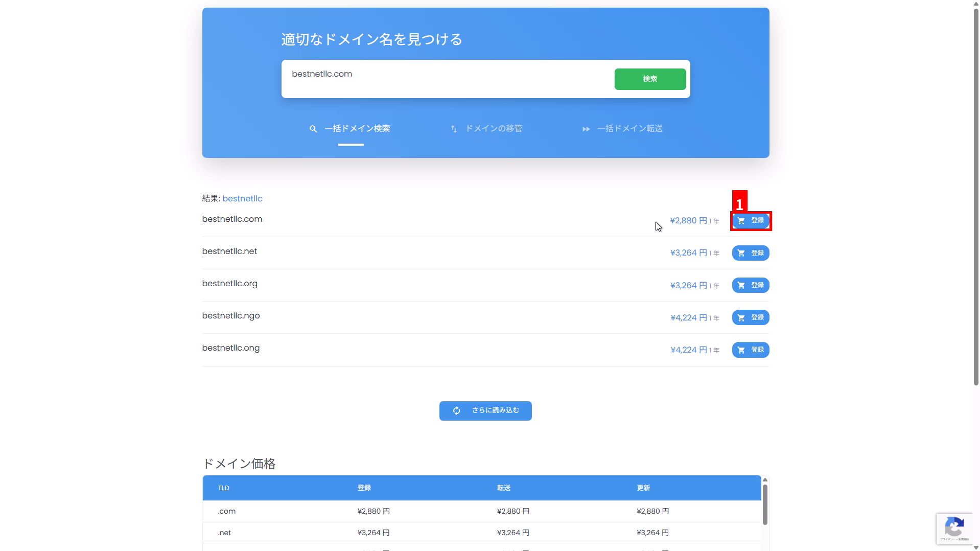
Task: Click cart icon in bestnetllc.ngo row
Action: pos(741,317)
